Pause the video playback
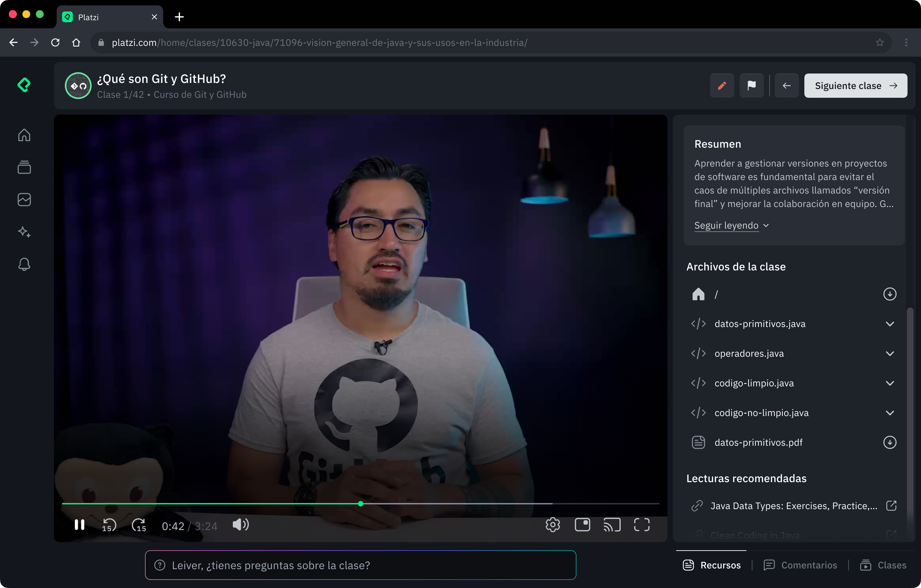This screenshot has height=588, width=921. 79,525
